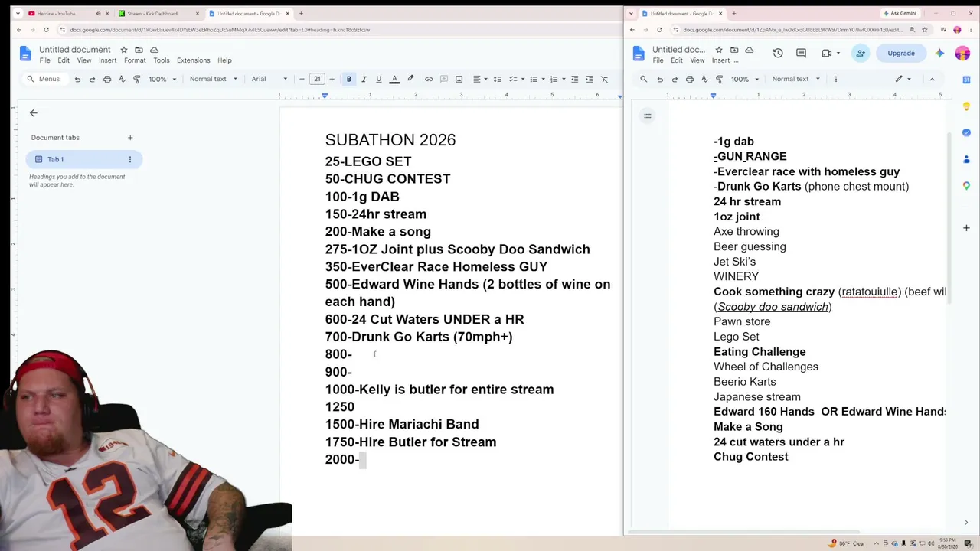980x551 pixels.
Task: Insert an image in left document
Action: tap(459, 79)
